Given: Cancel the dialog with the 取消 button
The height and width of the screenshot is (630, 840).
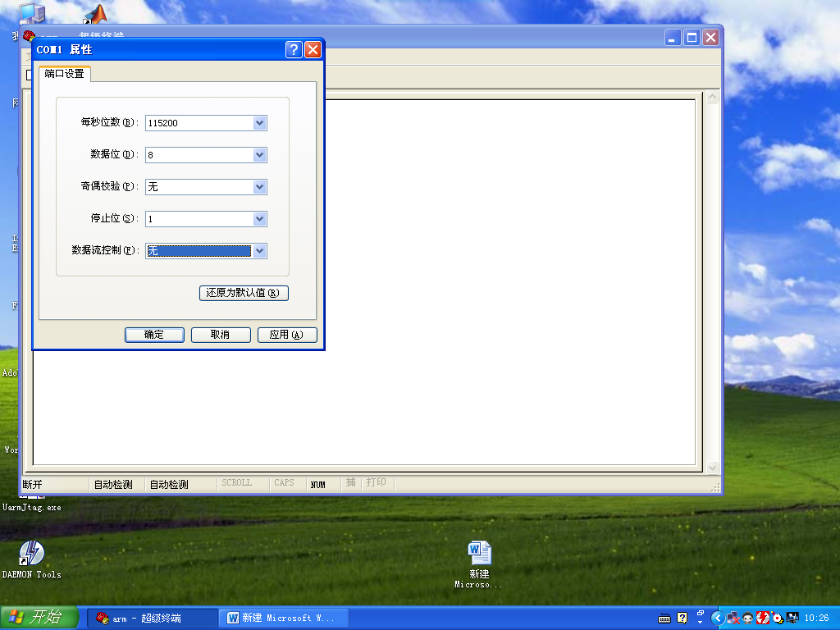Looking at the screenshot, I should (221, 335).
